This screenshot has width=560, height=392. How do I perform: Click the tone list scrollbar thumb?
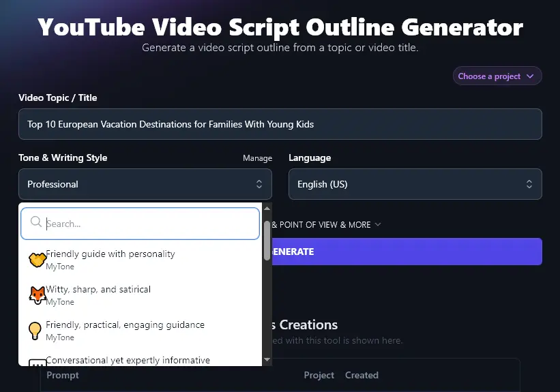coord(267,241)
